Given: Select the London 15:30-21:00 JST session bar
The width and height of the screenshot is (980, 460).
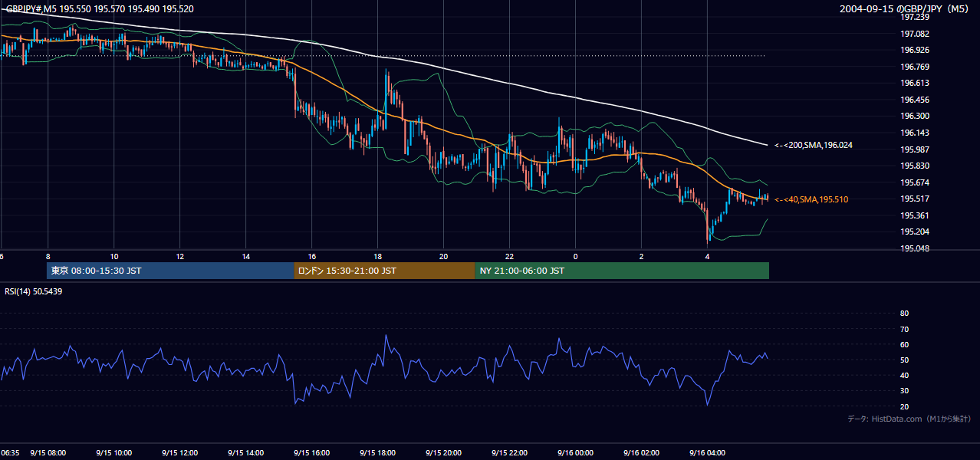Looking at the screenshot, I should pyautogui.click(x=384, y=271).
